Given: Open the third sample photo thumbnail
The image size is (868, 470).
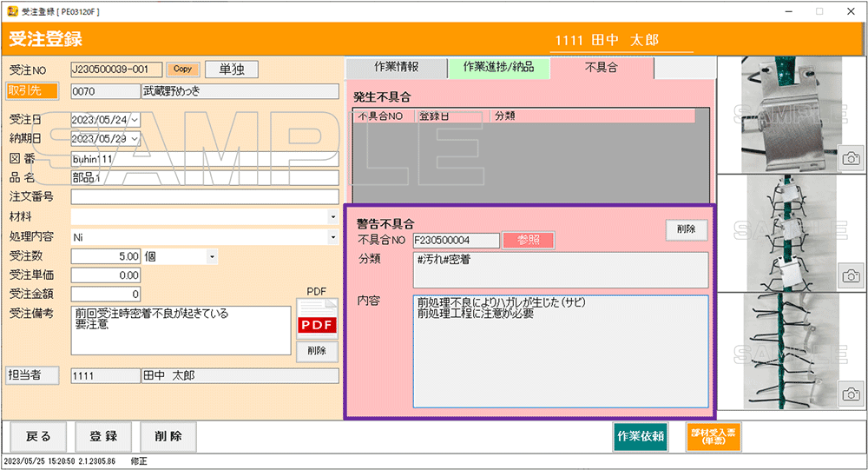Looking at the screenshot, I should point(791,351).
